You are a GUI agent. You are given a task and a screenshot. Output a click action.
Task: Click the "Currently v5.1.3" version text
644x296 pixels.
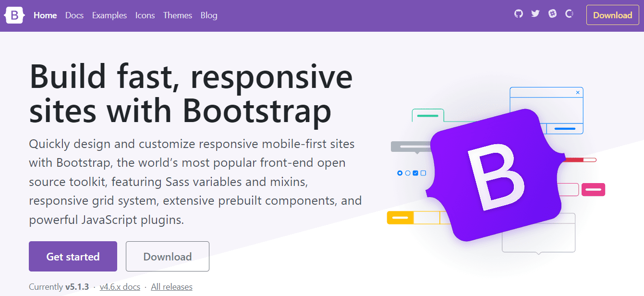point(59,287)
